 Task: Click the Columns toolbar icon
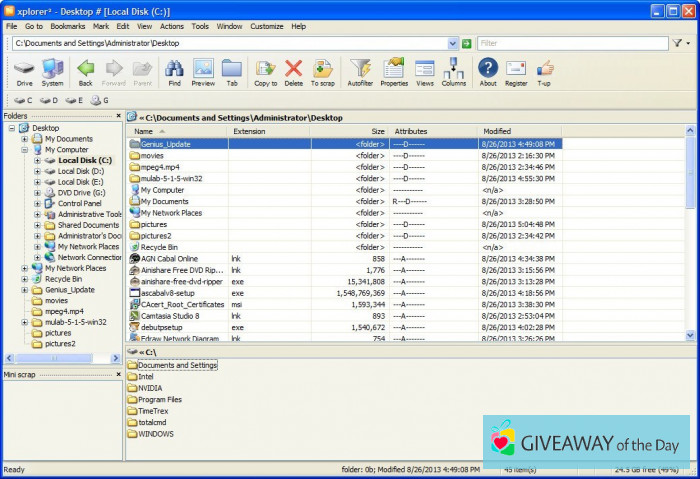454,70
